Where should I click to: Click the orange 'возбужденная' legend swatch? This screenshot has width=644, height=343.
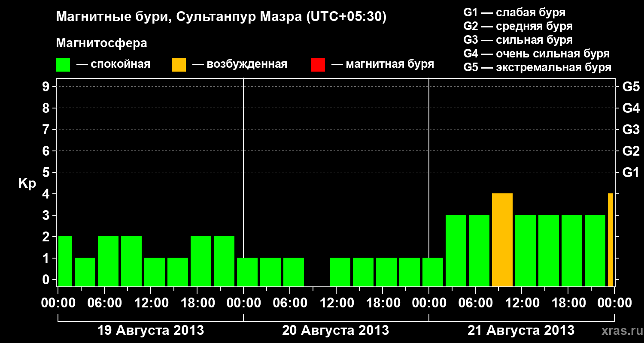tap(179, 65)
